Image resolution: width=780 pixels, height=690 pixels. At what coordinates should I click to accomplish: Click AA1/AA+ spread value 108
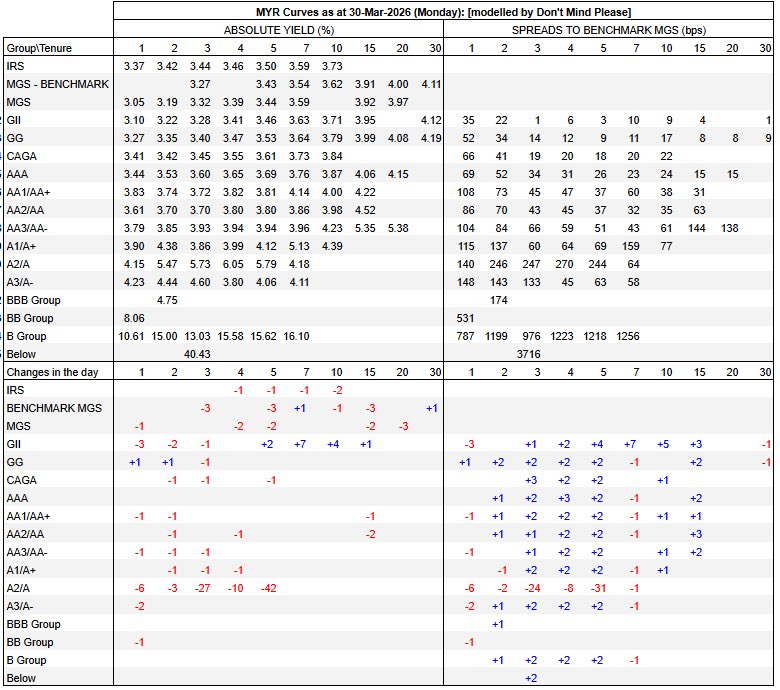[x=465, y=192]
